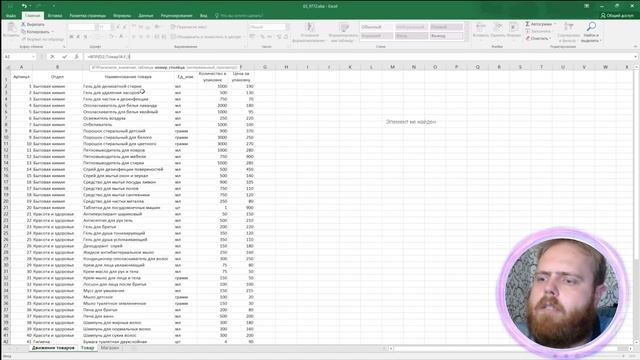Open the Review (Рецензирование) tab
The image size is (640, 360).
point(176,16)
